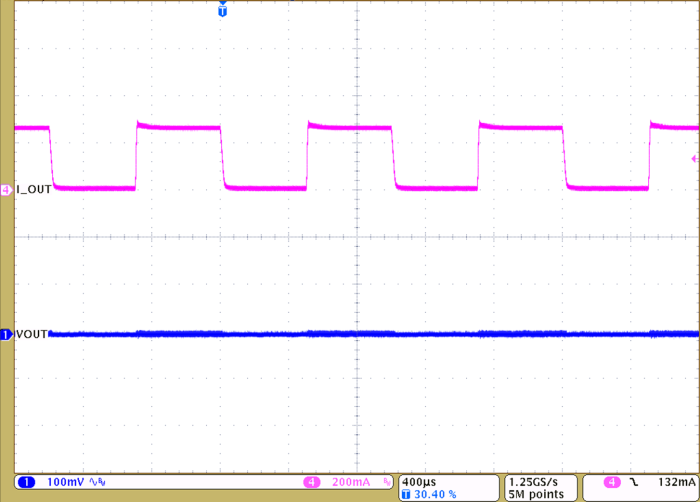Select the channel 4 badge next to 200mA

[x=313, y=482]
